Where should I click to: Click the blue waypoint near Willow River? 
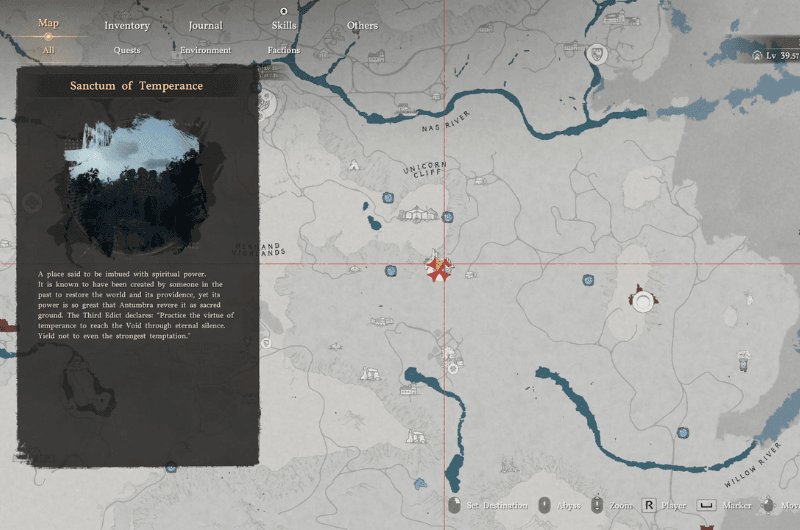click(683, 433)
